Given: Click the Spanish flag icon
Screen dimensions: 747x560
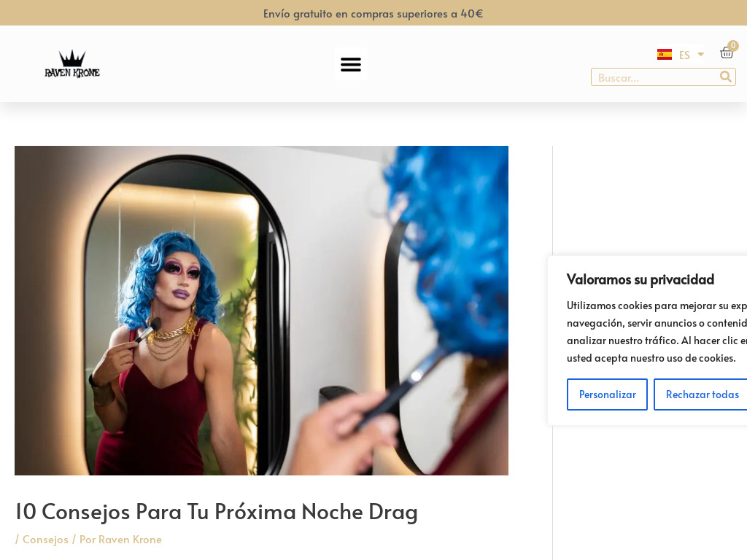Looking at the screenshot, I should [x=664, y=54].
